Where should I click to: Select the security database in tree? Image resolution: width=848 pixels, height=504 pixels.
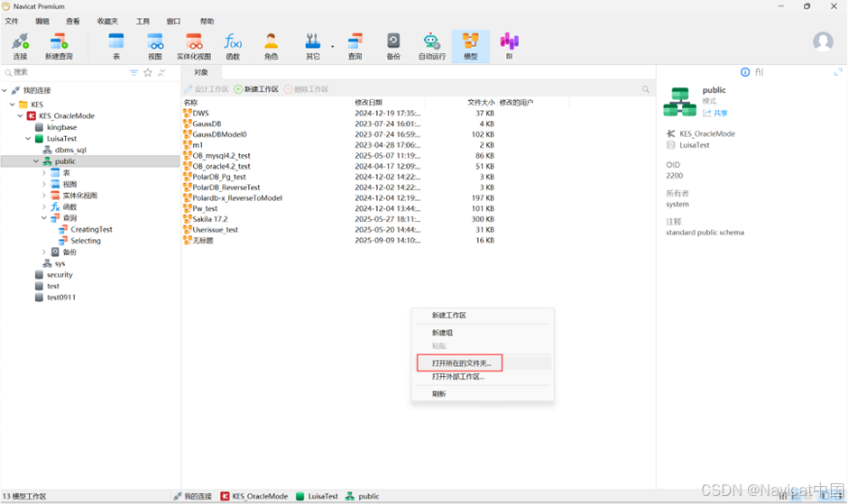pos(53,275)
